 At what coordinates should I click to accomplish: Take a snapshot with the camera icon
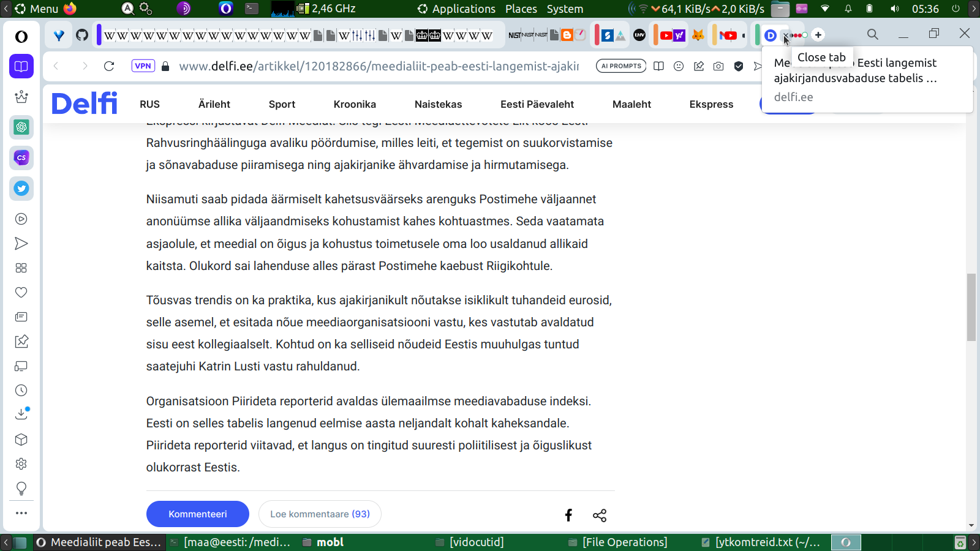tap(718, 66)
